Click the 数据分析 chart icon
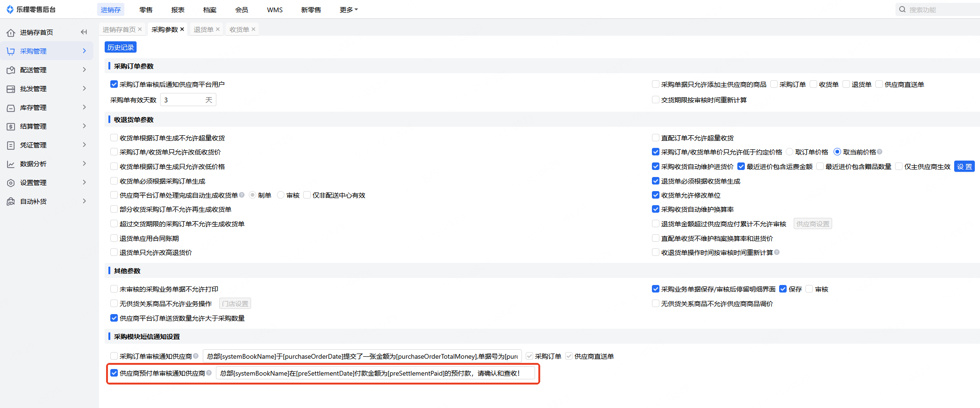This screenshot has height=408, width=980. point(11,164)
